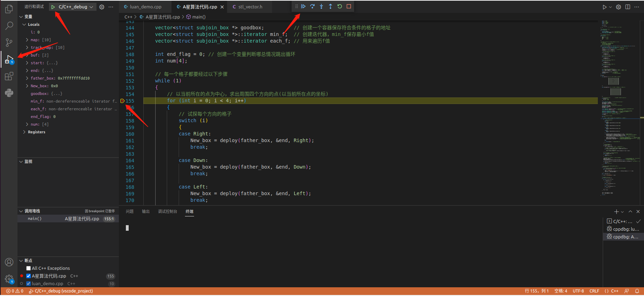Viewport: 644px width, 296px height.
Task: Open run options dropdown next to play icon
Action: coord(610,7)
